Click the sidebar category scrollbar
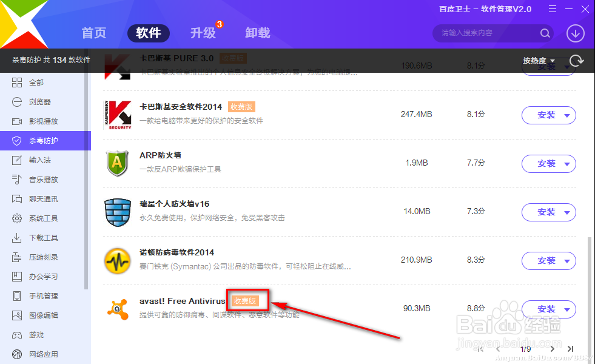This screenshot has width=595, height=364. point(86,181)
